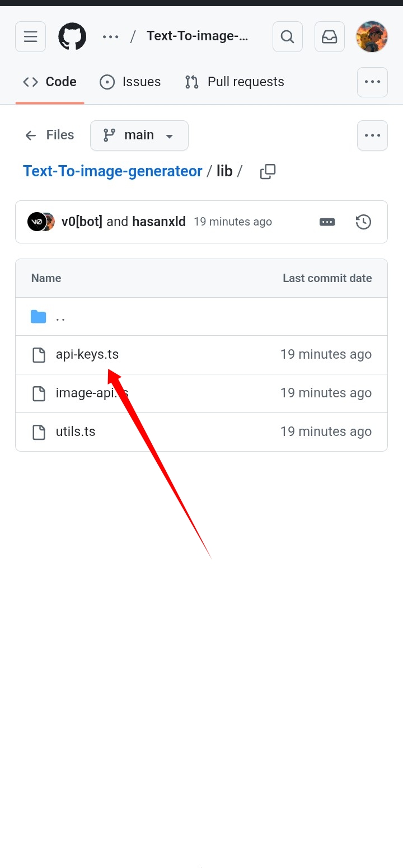Go to parent directory folder
Viewport: 403px width, 868px height.
[x=60, y=317]
